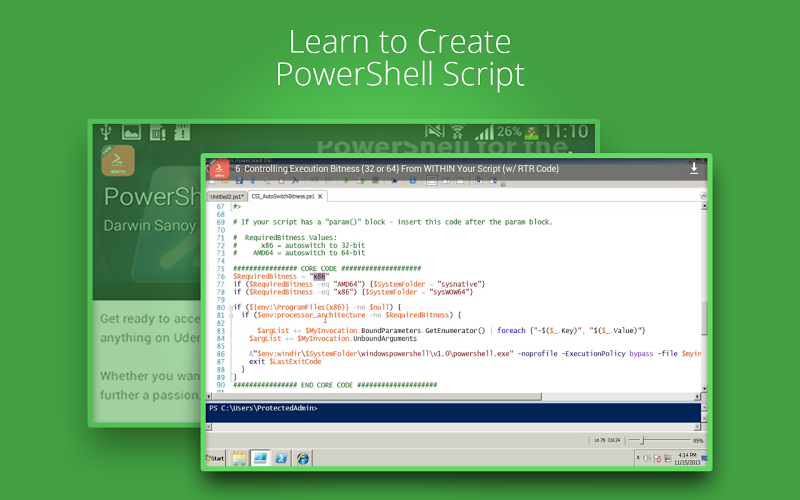Run the script with the green play icon
Image resolution: width=800 pixels, height=500 pixels.
point(347,181)
